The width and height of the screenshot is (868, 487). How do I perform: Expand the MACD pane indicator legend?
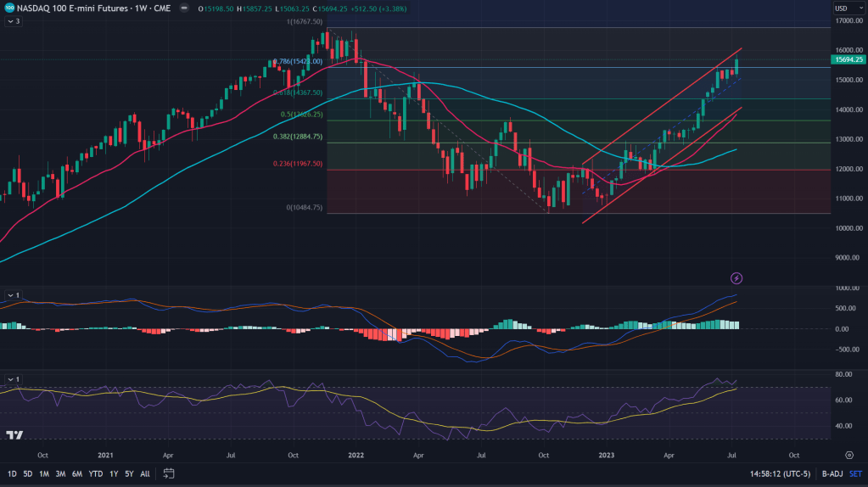pos(14,295)
